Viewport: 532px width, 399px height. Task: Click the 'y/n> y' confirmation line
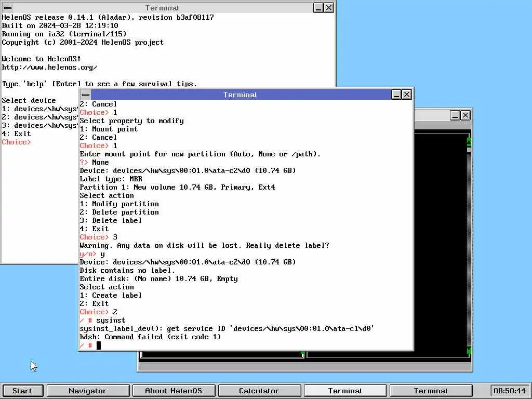[x=92, y=254]
